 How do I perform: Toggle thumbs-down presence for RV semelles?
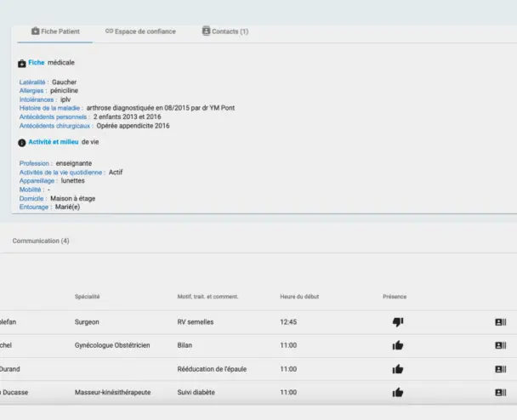tap(397, 322)
